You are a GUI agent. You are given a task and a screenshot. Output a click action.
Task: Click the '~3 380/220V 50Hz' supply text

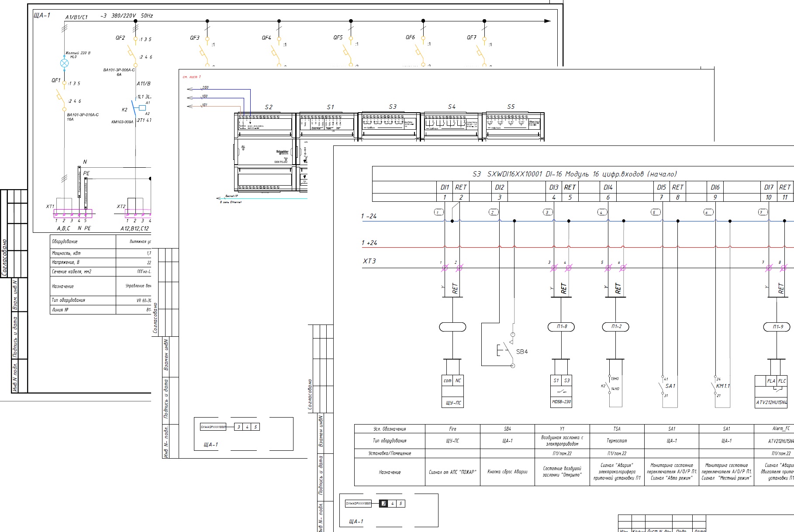[x=127, y=16]
